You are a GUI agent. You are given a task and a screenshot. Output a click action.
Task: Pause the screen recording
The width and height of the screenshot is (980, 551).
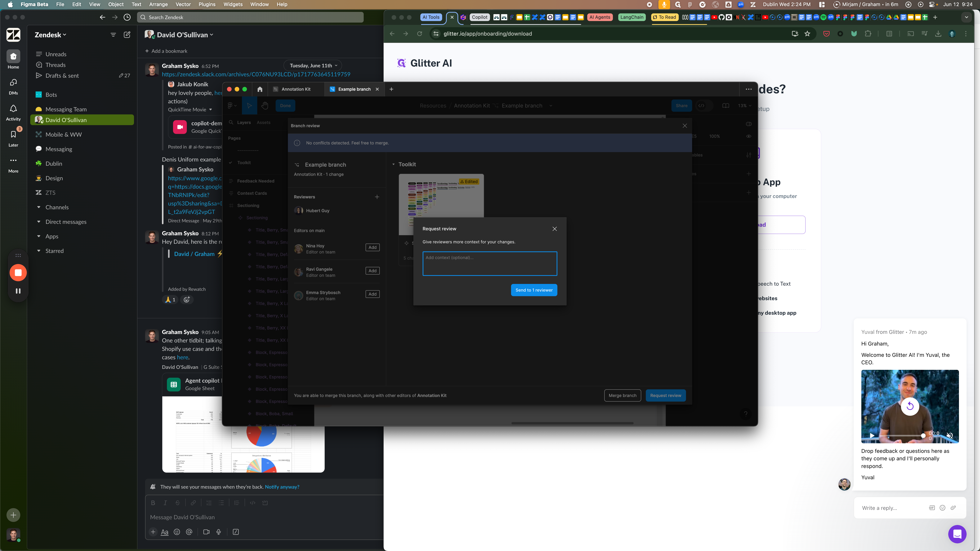[18, 291]
